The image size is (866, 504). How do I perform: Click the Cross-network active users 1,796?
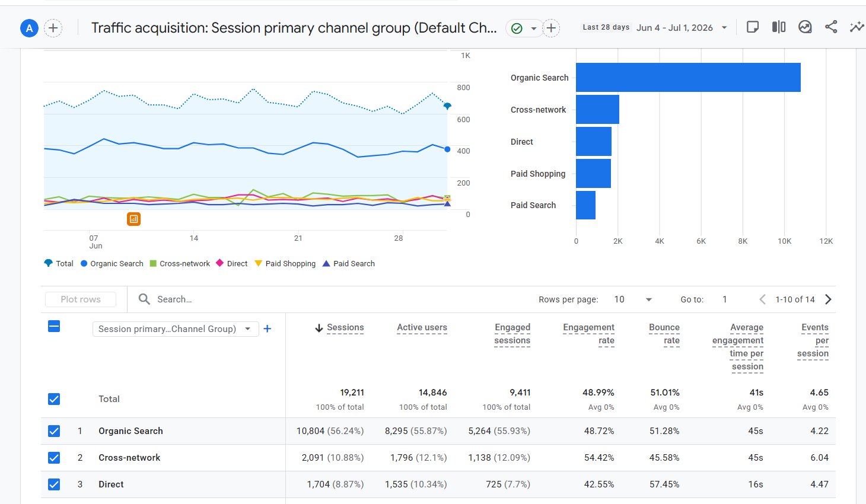pyautogui.click(x=403, y=458)
